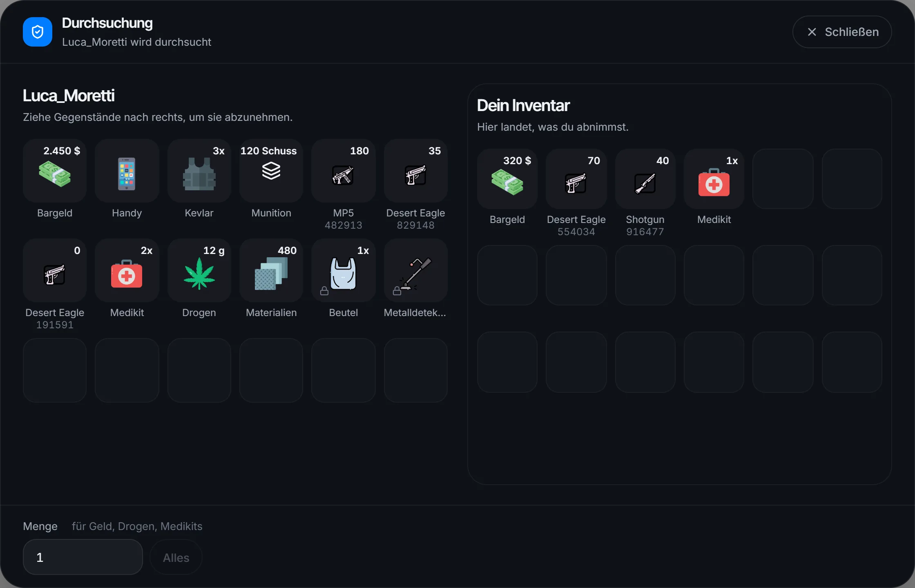Viewport: 915px width, 588px height.
Task: Choose Desert Eagle 829148 from suspect
Action: 415,171
